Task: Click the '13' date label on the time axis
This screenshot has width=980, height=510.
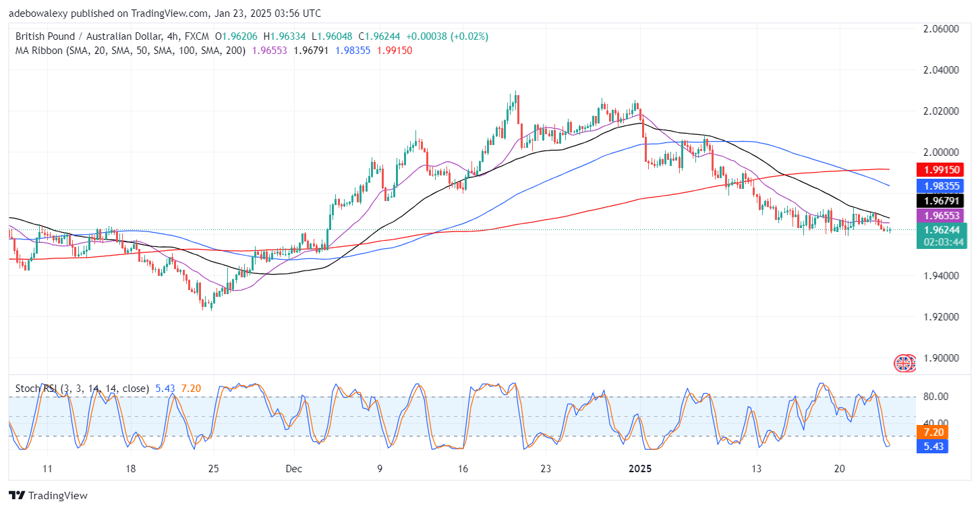Action: pyautogui.click(x=757, y=469)
